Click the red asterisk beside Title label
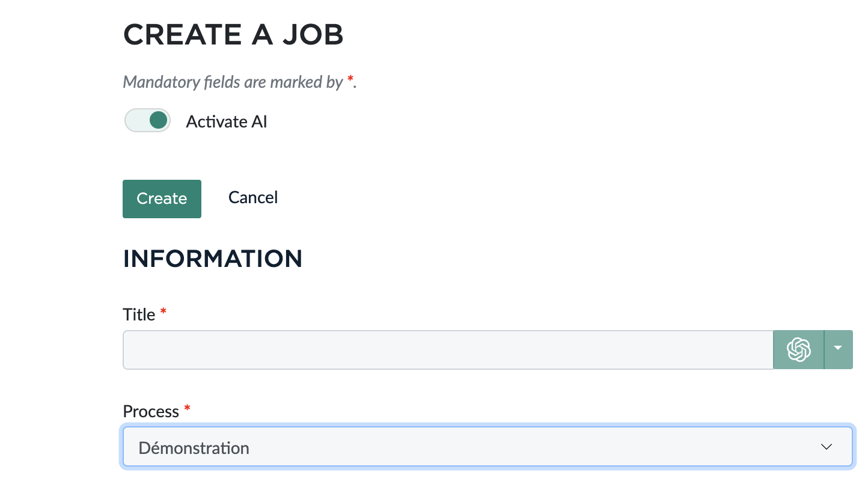 pyautogui.click(x=163, y=313)
